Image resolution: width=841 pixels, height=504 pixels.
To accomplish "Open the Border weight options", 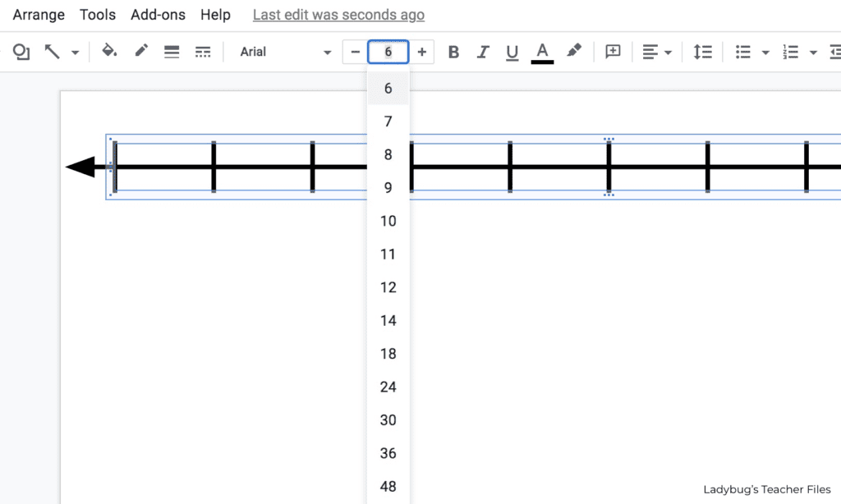I will 172,52.
